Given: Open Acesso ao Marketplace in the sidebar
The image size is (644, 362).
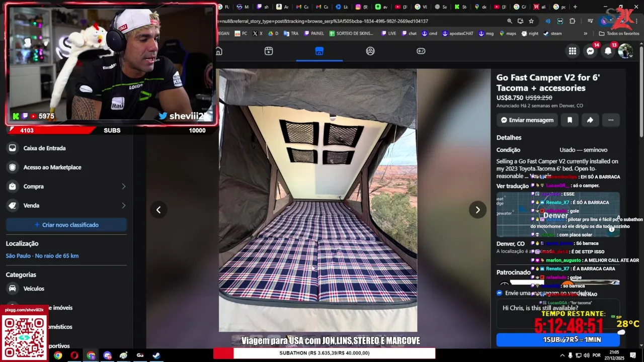Looking at the screenshot, I should pos(66,167).
